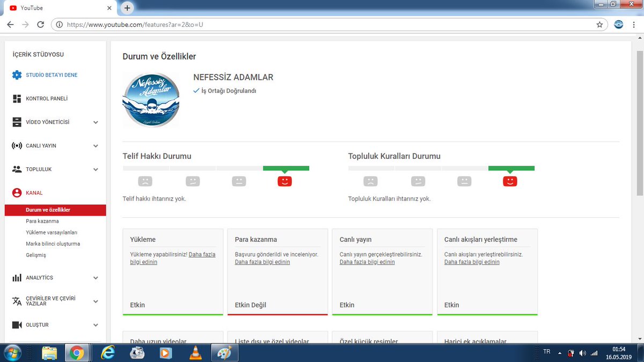Click Daha fazla bilgi edinin in Para kazanma card

point(262,262)
